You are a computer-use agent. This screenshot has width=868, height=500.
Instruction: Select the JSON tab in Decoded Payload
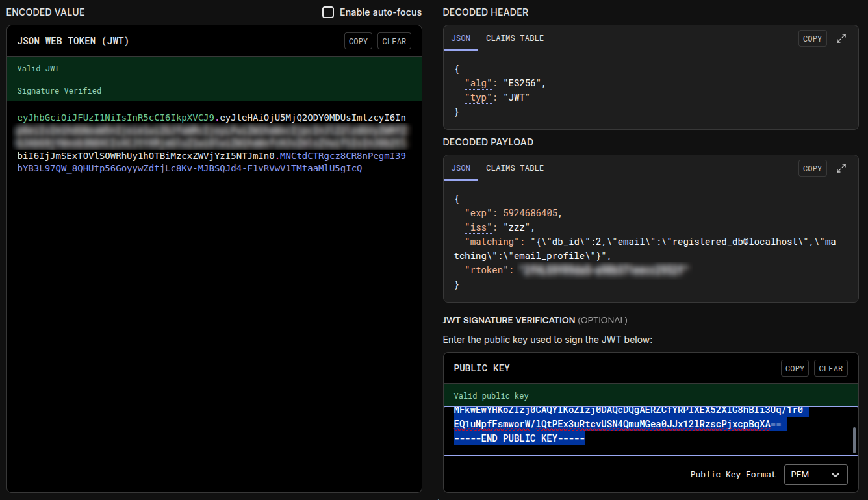[x=461, y=168]
